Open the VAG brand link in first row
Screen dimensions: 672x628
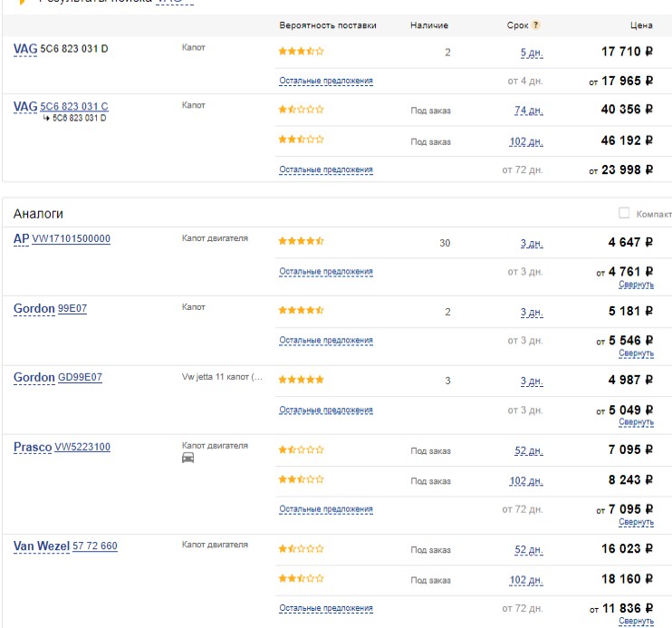coord(25,49)
